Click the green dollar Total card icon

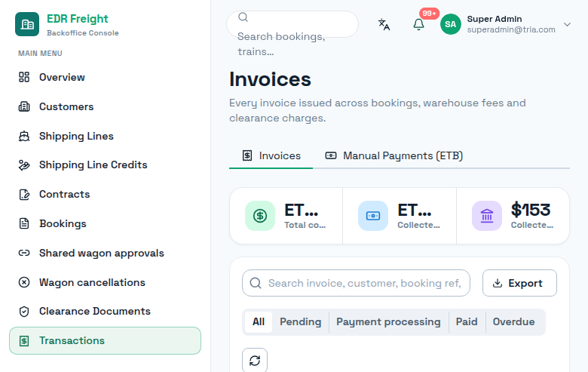[x=260, y=216]
